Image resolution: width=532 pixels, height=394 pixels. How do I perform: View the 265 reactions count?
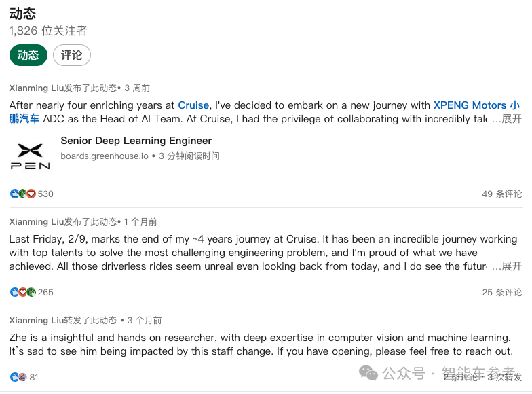pyautogui.click(x=45, y=292)
